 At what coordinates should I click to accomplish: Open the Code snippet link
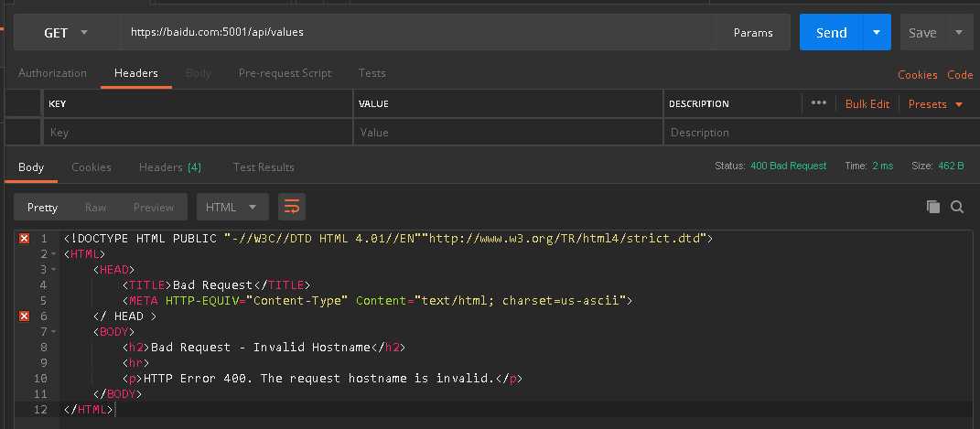coord(960,75)
